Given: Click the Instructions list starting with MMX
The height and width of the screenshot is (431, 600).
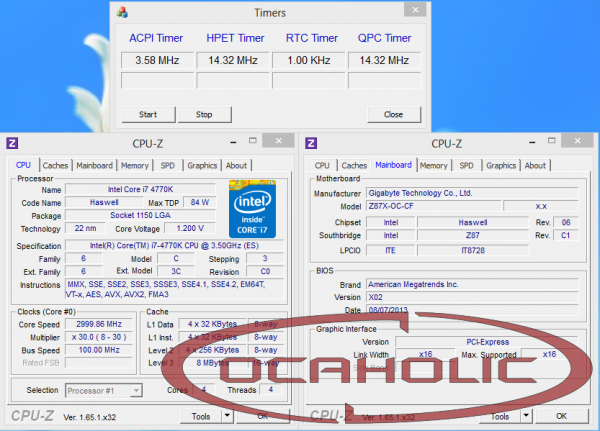Looking at the screenshot, I should click(174, 289).
